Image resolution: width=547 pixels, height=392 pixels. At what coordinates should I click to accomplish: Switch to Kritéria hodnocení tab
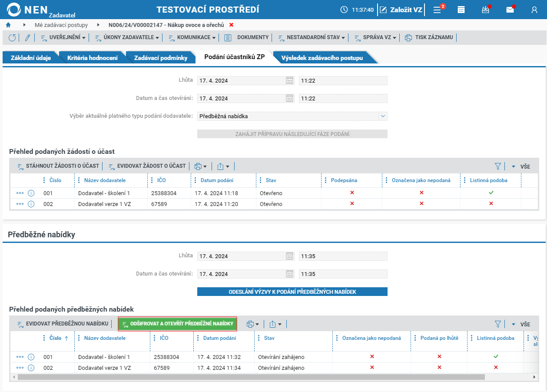tap(92, 57)
